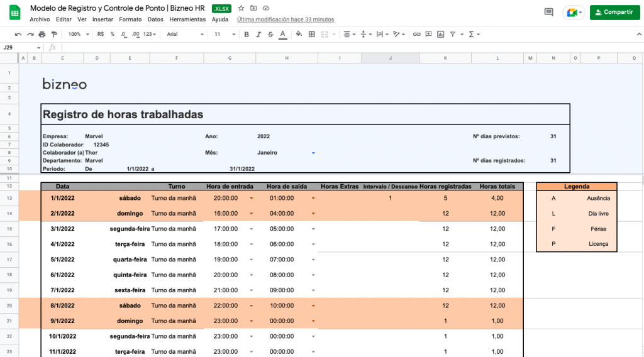Open the Archivo menu
The width and height of the screenshot is (644, 357).
pos(40,19)
